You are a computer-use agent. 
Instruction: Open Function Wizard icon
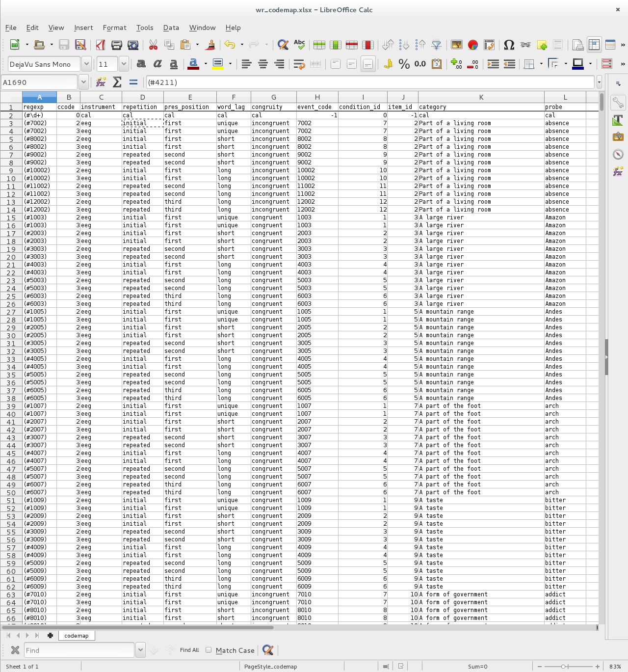(101, 82)
